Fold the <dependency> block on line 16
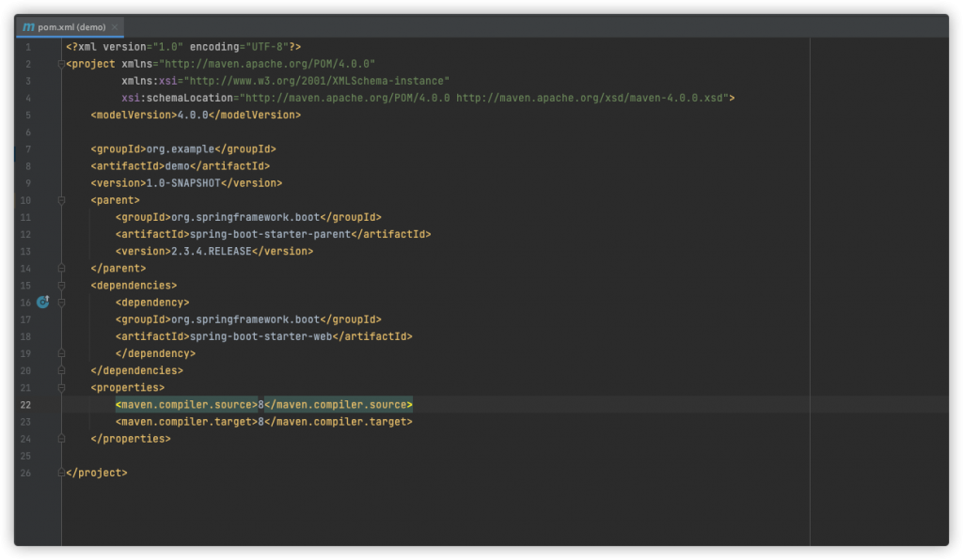 click(61, 303)
